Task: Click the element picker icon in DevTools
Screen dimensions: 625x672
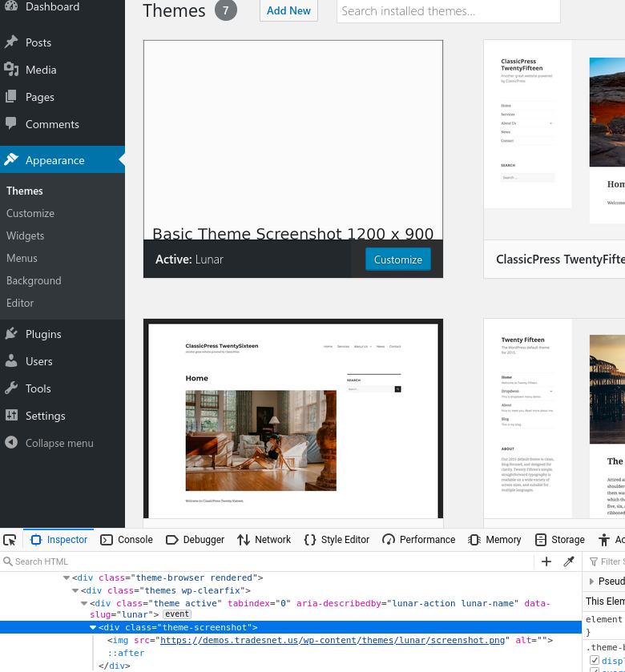Action: point(10,540)
